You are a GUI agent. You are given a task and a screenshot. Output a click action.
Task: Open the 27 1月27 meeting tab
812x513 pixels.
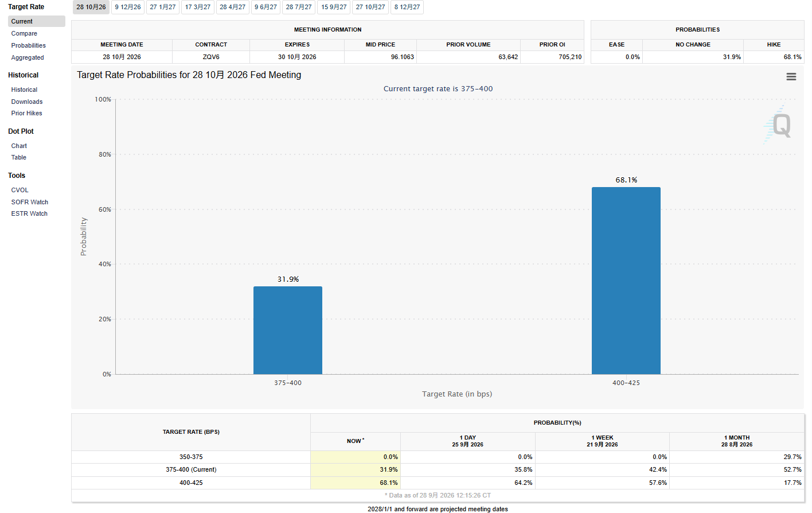click(163, 7)
